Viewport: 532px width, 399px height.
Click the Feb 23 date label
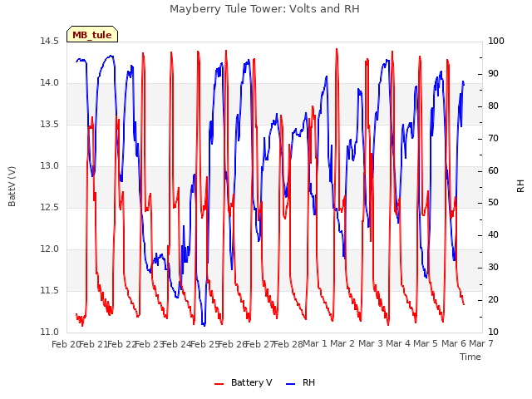pyautogui.click(x=149, y=344)
